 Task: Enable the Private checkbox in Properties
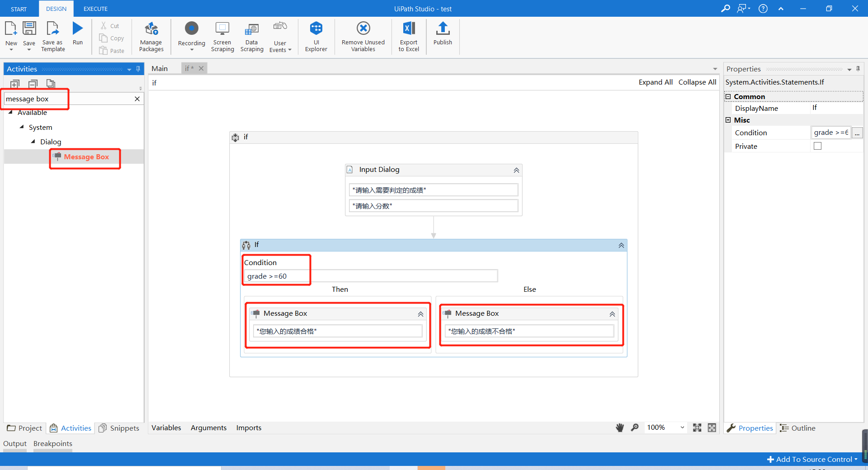coord(817,146)
